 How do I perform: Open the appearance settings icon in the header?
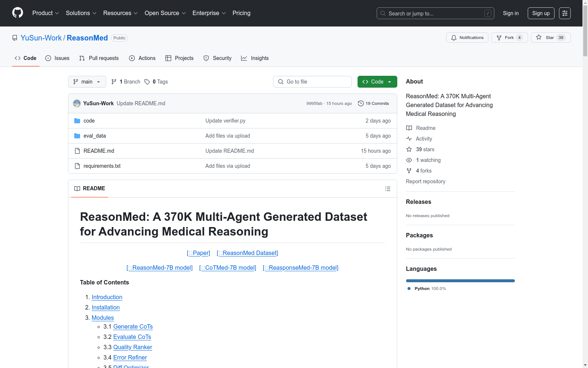pos(565,13)
